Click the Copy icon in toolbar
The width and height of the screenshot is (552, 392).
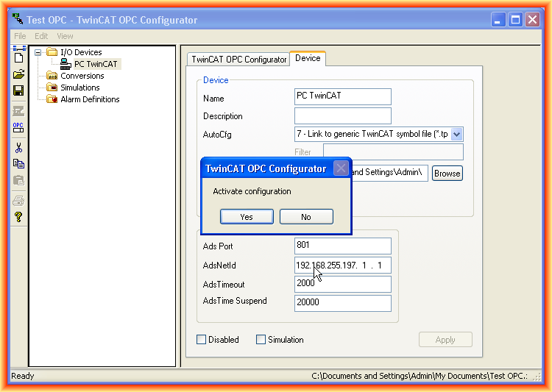[18, 164]
